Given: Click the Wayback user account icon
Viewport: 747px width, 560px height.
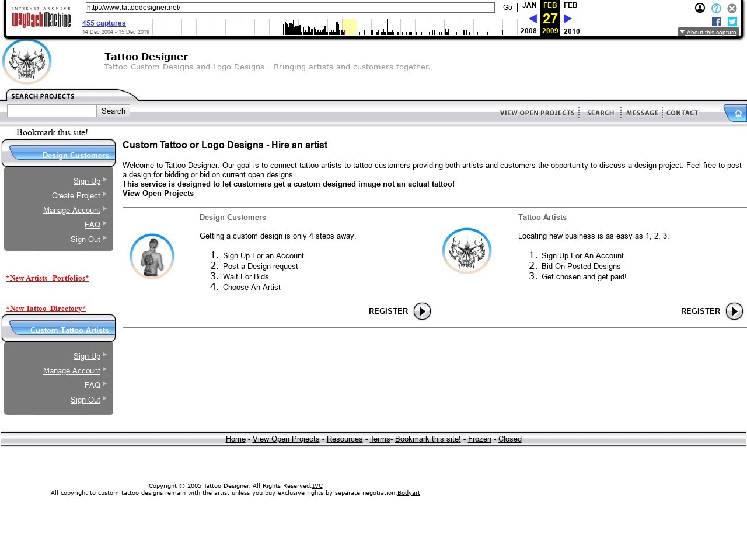Looking at the screenshot, I should 700,8.
